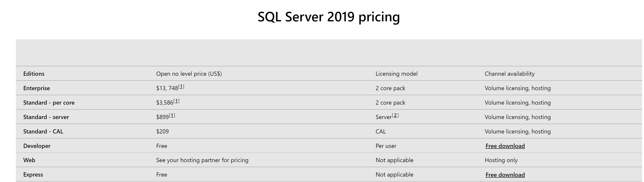Select the "$13, 748" Enterprise price

(167, 88)
